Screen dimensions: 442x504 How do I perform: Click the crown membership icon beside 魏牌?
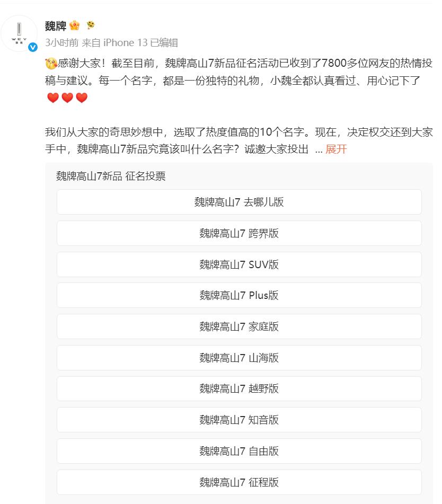[75, 25]
